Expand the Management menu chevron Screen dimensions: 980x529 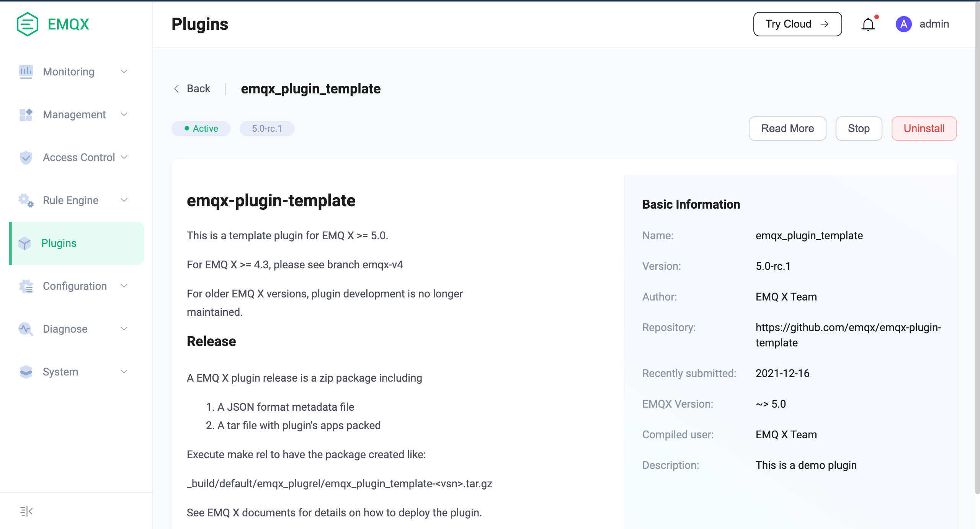click(x=124, y=114)
